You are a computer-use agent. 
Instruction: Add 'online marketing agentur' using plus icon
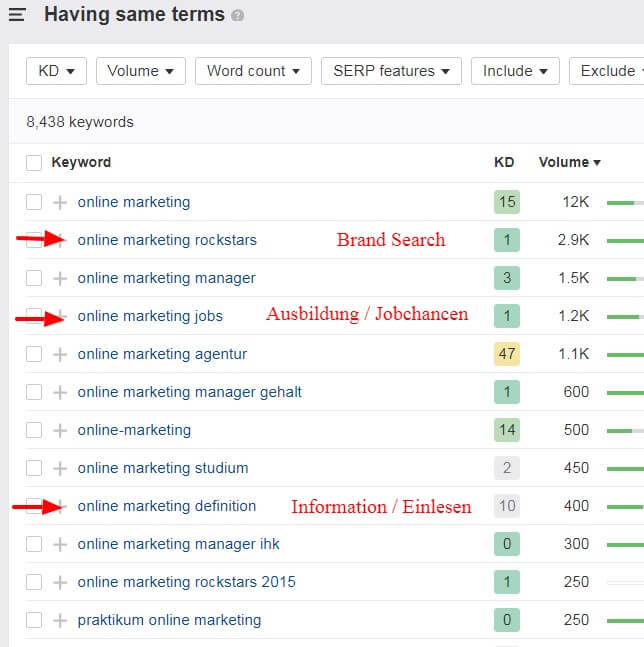click(60, 354)
